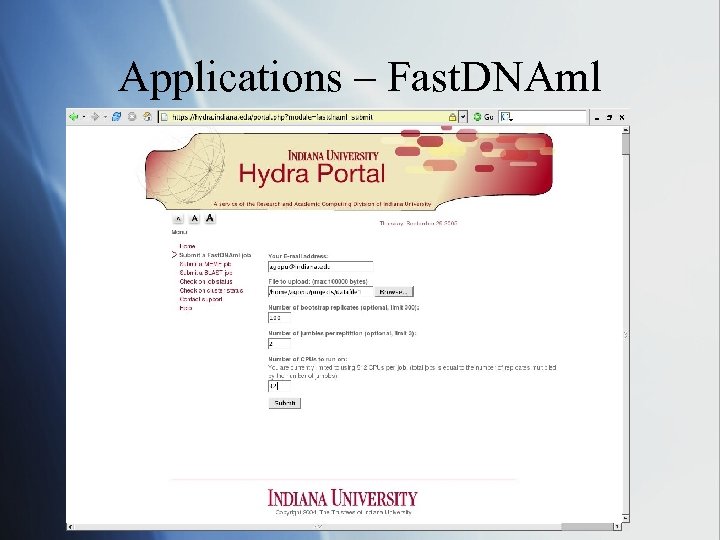Minimize the browser window
The width and height of the screenshot is (720, 540).
[x=596, y=118]
